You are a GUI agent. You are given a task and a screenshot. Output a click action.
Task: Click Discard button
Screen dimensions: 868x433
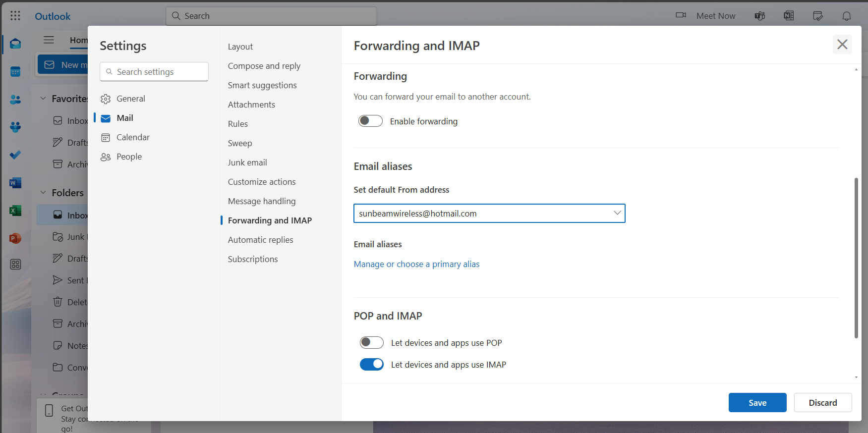click(x=823, y=402)
